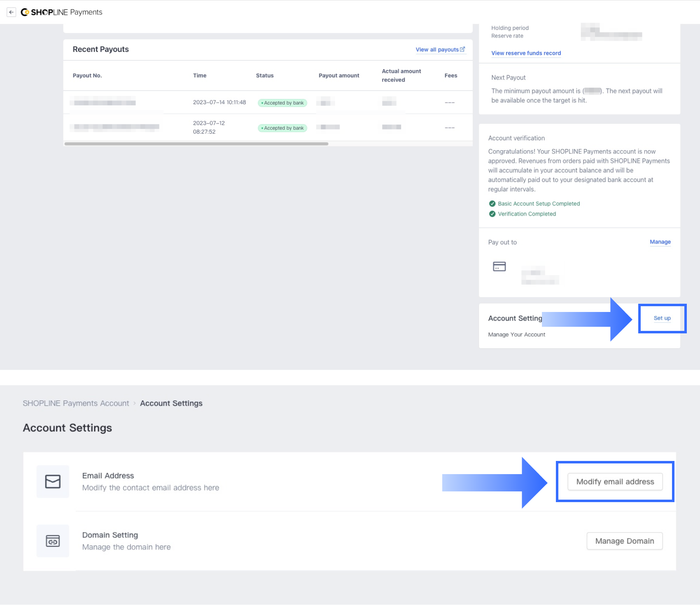Viewport: 700px width, 605px height.
Task: Click the Holding period label
Action: pyautogui.click(x=510, y=28)
